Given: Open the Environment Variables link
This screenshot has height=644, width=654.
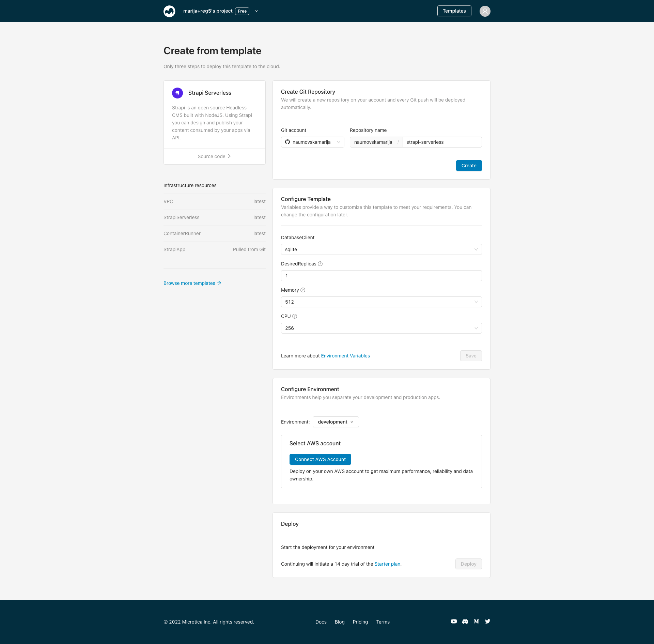Looking at the screenshot, I should click(x=345, y=356).
